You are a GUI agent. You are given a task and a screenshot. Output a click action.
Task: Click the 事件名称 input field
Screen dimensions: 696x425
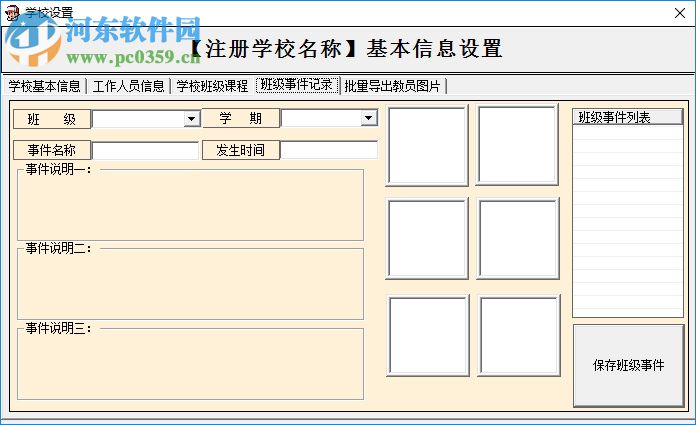click(x=145, y=151)
